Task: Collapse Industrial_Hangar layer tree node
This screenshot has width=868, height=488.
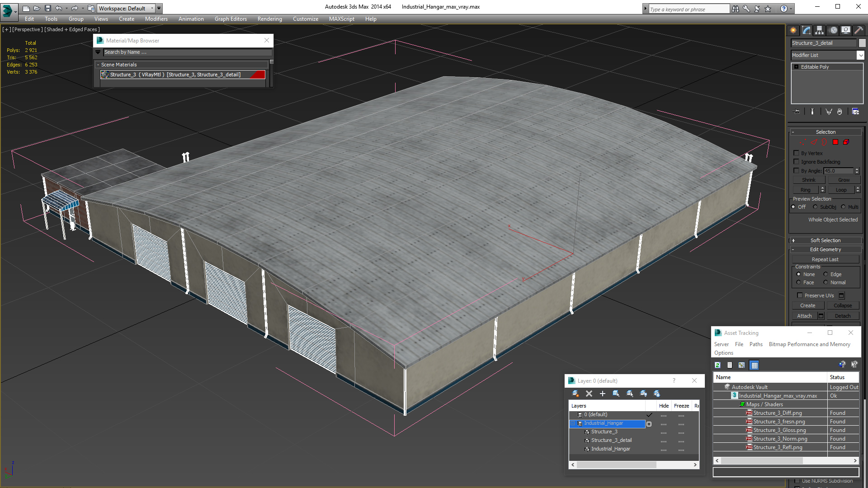Action: pyautogui.click(x=573, y=423)
